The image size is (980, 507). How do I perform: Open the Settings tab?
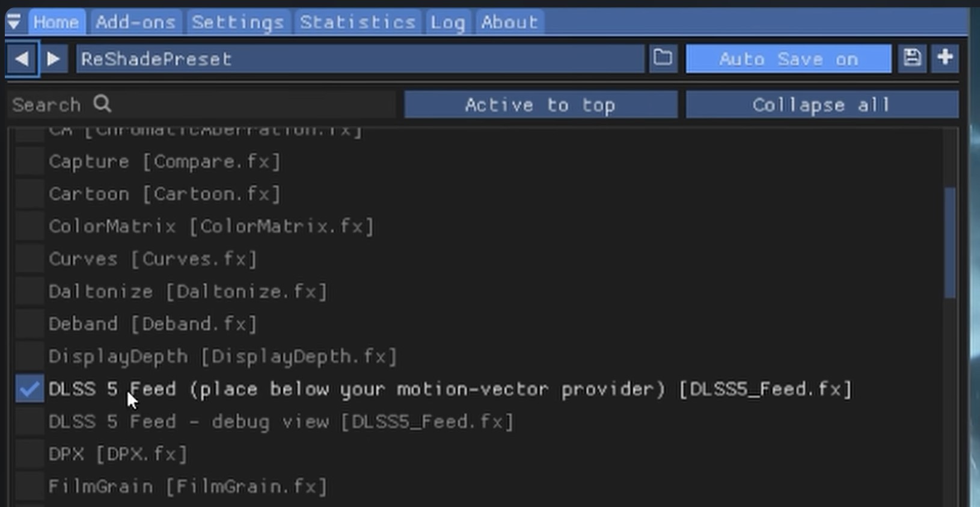point(237,22)
